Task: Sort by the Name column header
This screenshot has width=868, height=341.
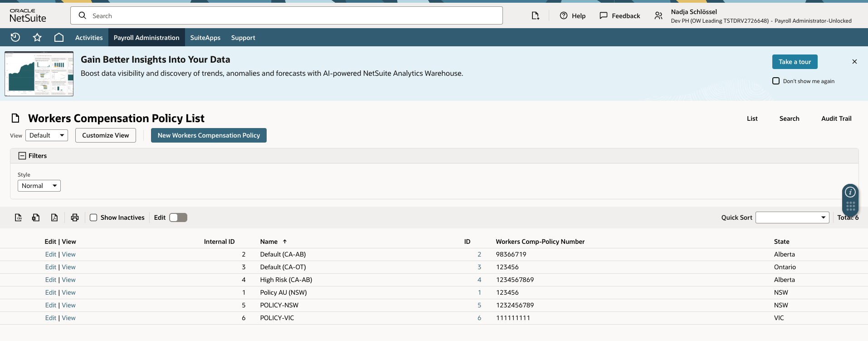Action: [x=269, y=242]
